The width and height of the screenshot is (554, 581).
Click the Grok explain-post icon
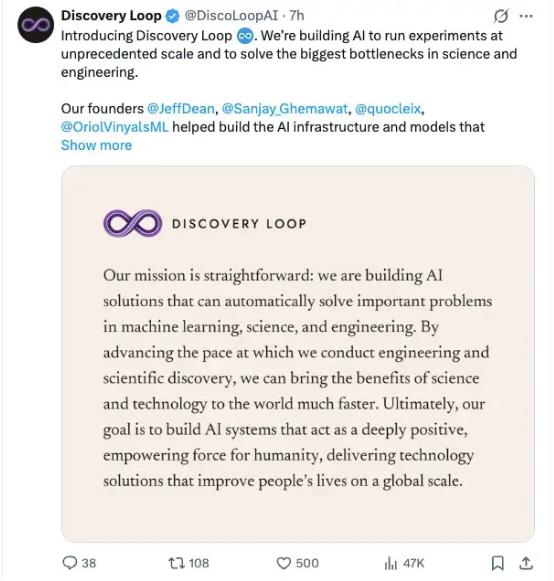(501, 16)
